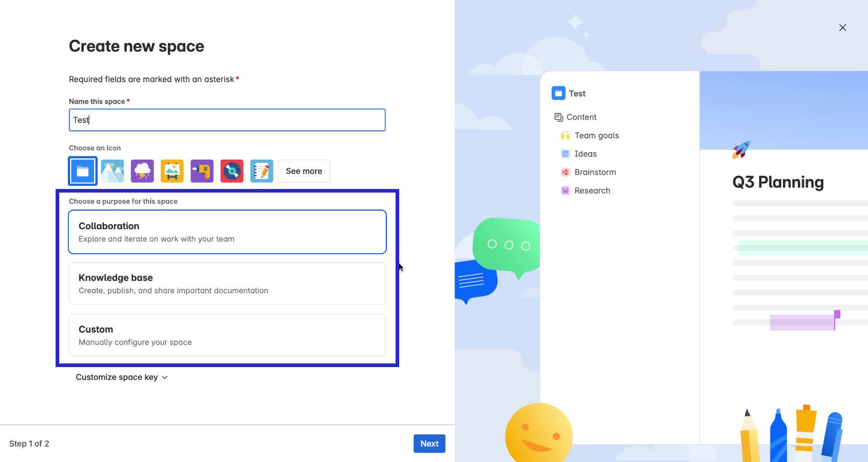The width and height of the screenshot is (868, 462).
Task: Pick the vinyl record disc icon
Action: (232, 171)
